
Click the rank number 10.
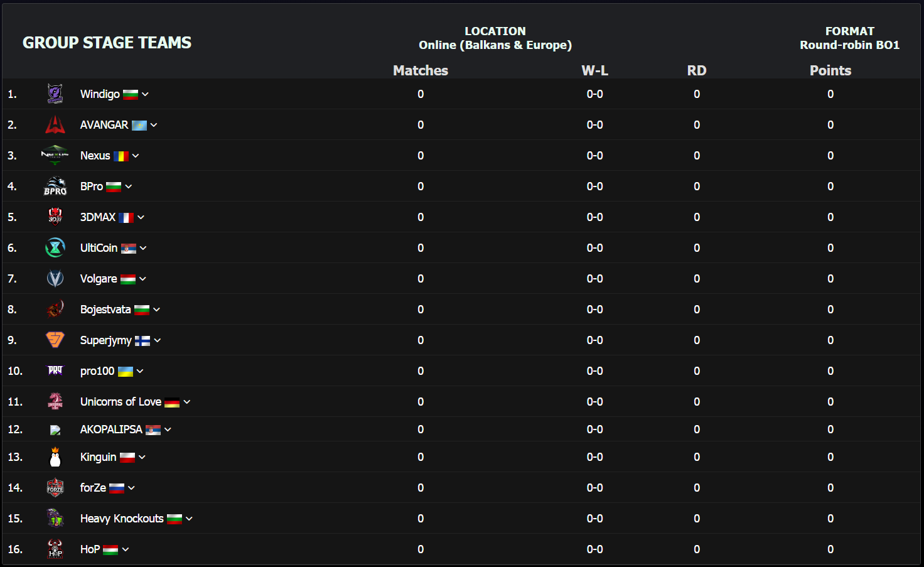15,371
